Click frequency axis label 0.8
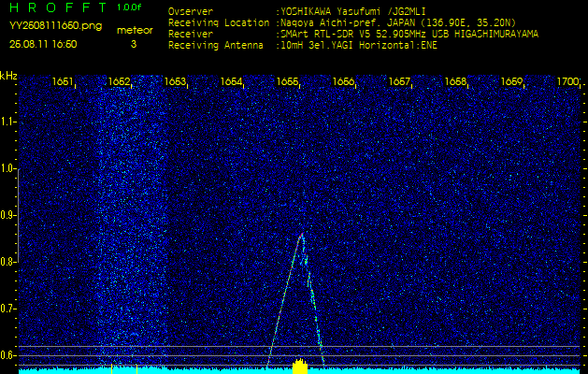Viewport: 588px width, 374px height. [x=7, y=262]
